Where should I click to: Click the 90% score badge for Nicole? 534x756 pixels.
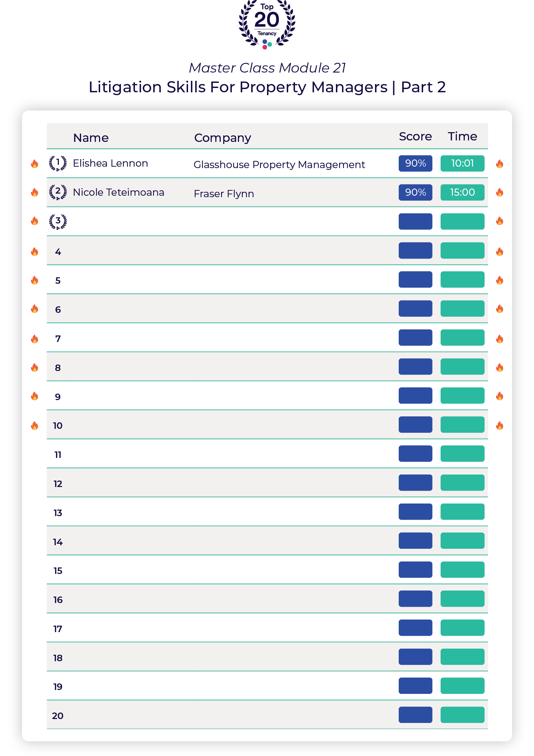415,192
